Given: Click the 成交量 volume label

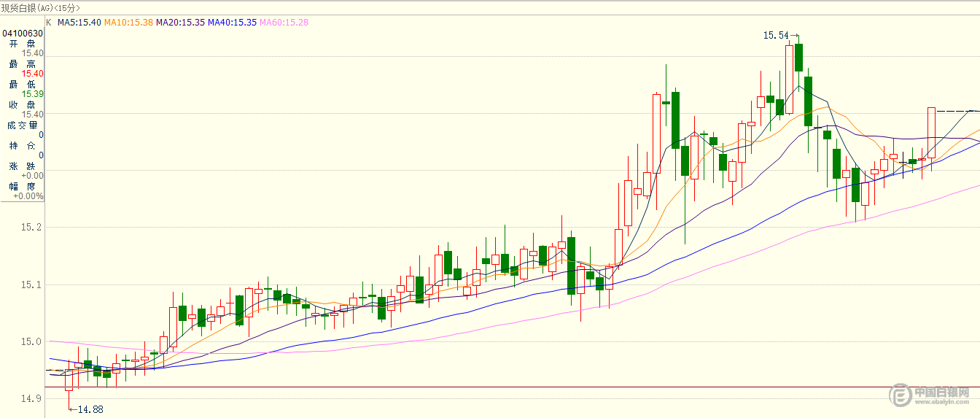Looking at the screenshot, I should tap(22, 125).
